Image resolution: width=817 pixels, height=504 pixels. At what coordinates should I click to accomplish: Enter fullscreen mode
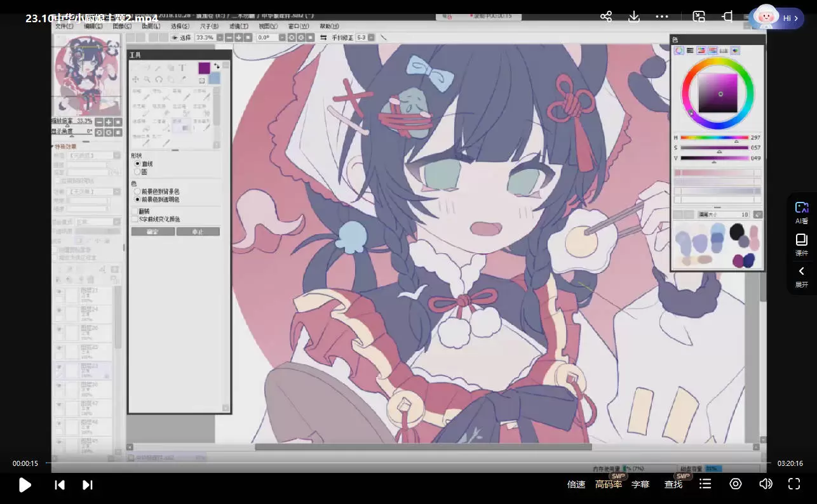coord(794,484)
